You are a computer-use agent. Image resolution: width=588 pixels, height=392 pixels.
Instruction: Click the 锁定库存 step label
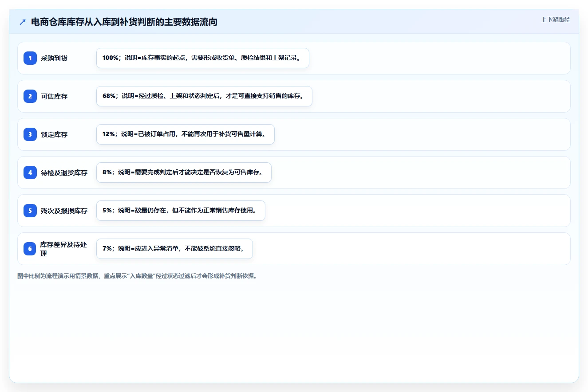(x=54, y=134)
